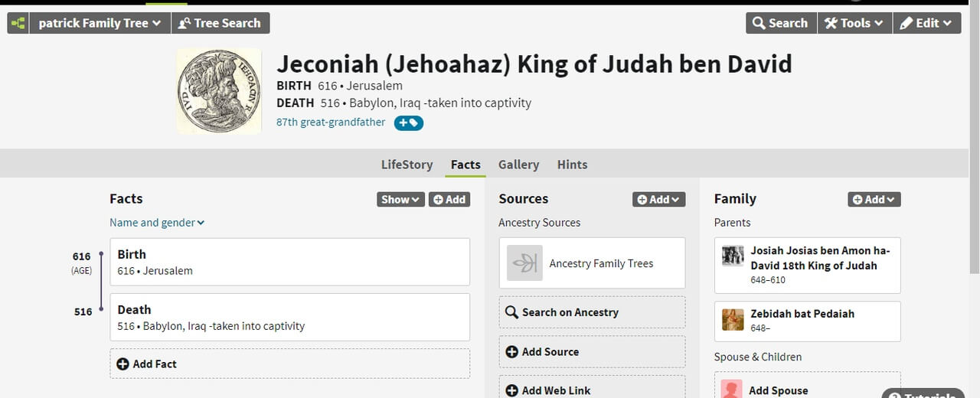Click the Tree Search button
Image resolution: width=980 pixels, height=398 pixels.
pyautogui.click(x=220, y=23)
